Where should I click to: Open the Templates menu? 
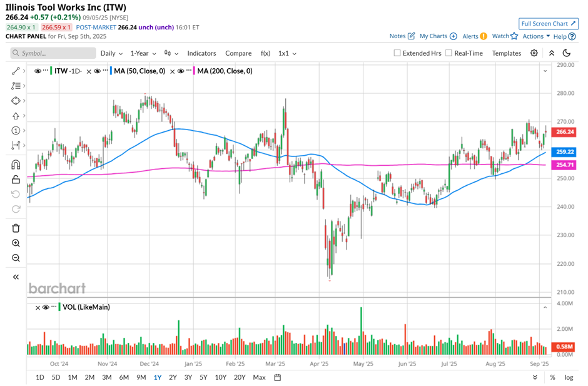[507, 53]
